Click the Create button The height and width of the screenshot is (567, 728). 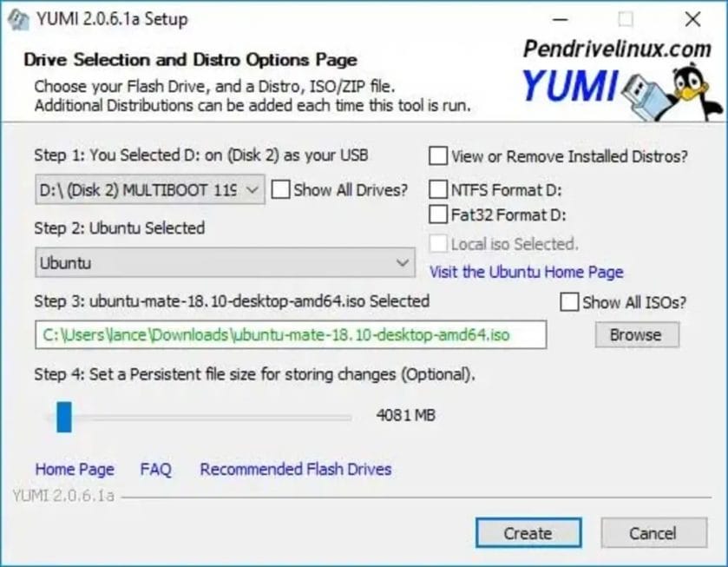tap(528, 534)
